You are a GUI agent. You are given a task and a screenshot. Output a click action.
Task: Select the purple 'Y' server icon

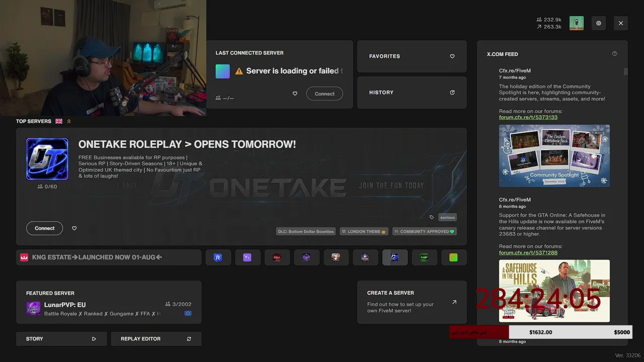click(247, 257)
